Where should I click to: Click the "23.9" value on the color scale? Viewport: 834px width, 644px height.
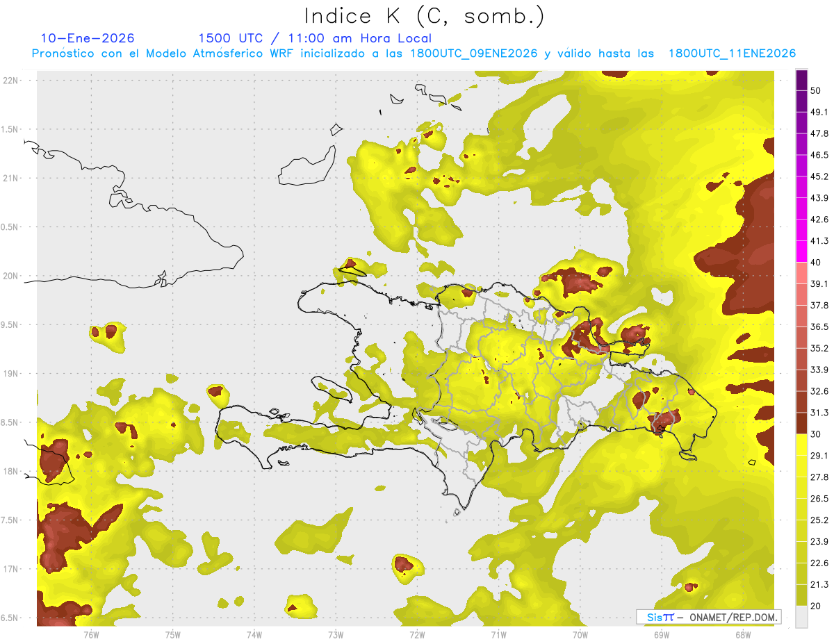pyautogui.click(x=819, y=542)
